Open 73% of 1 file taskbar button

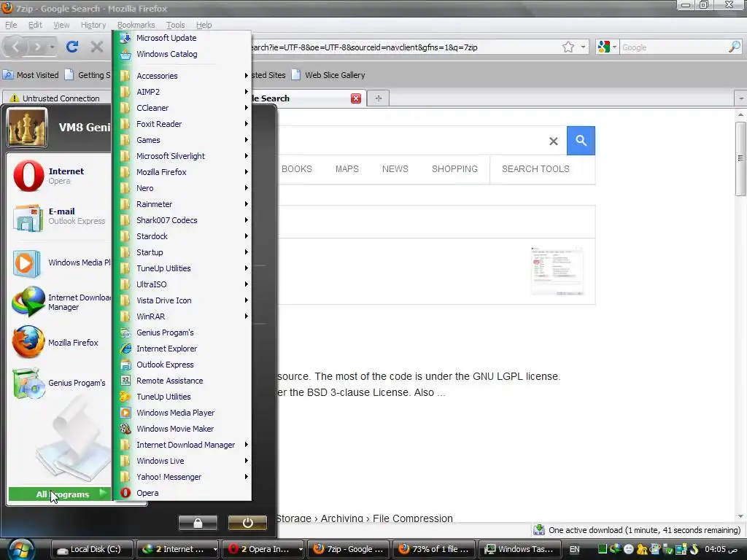434,549
